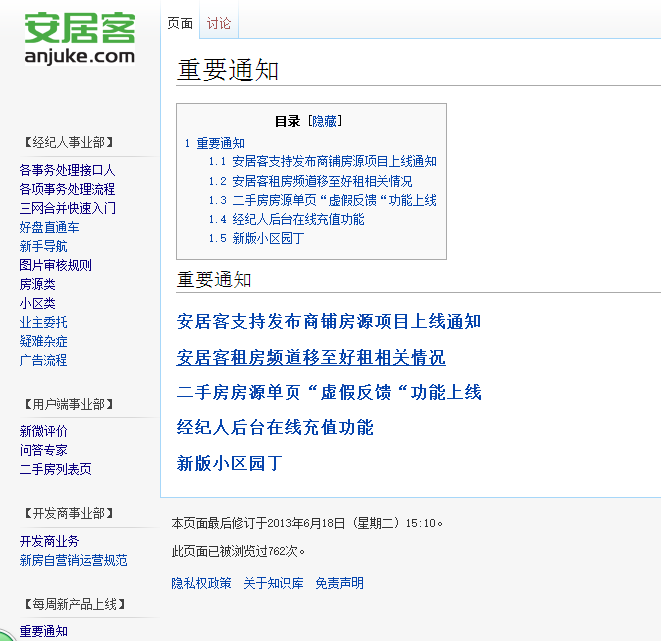Click the large 重要通知 page title

[x=228, y=70]
